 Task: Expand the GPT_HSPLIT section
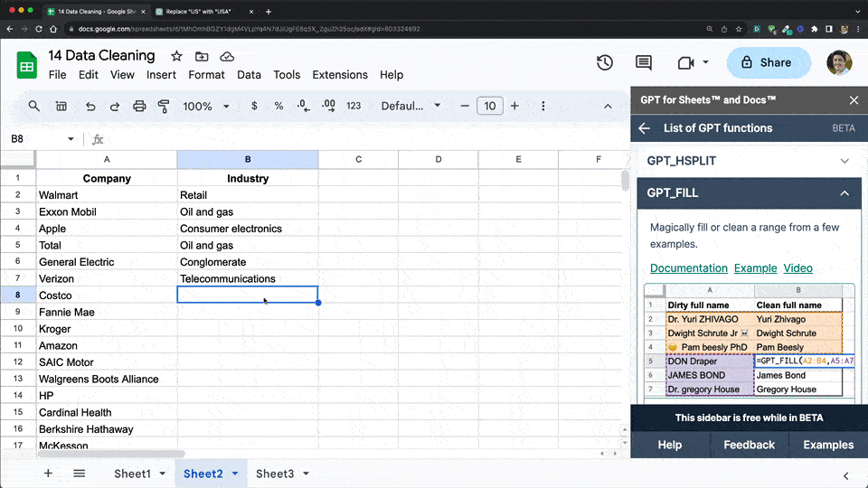click(x=749, y=161)
